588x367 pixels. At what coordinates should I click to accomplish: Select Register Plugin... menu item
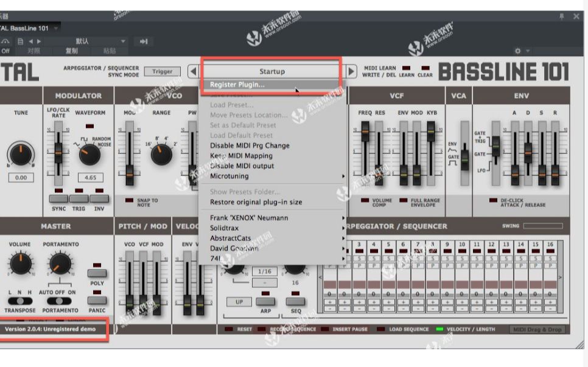pyautogui.click(x=272, y=85)
